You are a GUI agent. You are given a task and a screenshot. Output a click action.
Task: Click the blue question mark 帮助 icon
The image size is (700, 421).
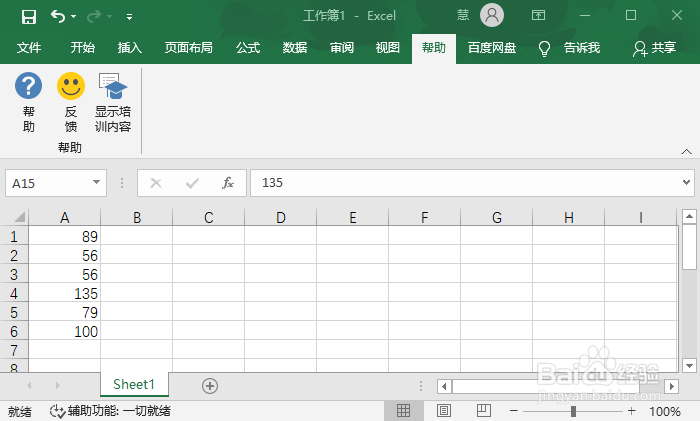pos(29,86)
